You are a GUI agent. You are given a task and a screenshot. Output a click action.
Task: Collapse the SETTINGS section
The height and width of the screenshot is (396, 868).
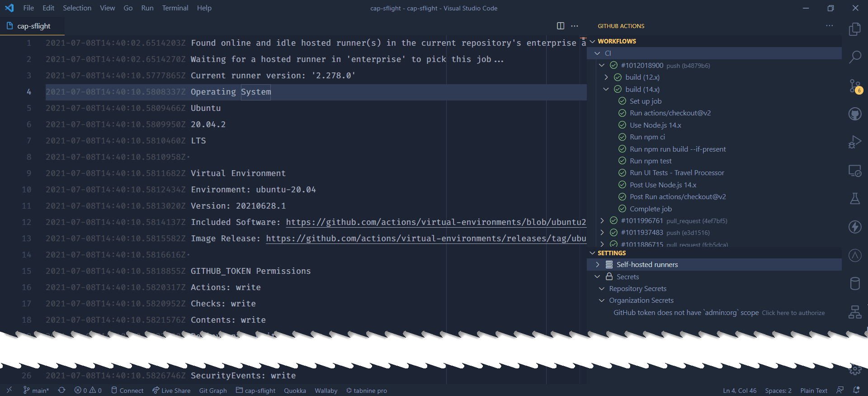point(592,253)
